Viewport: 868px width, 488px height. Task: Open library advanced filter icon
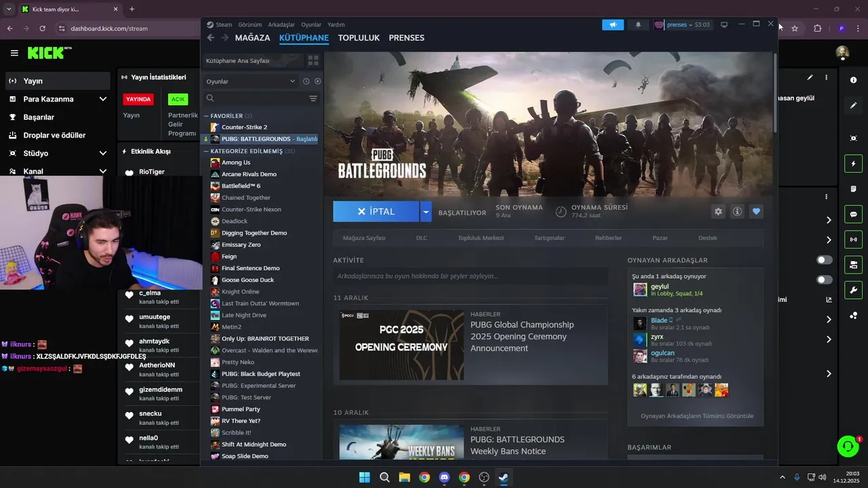[313, 98]
